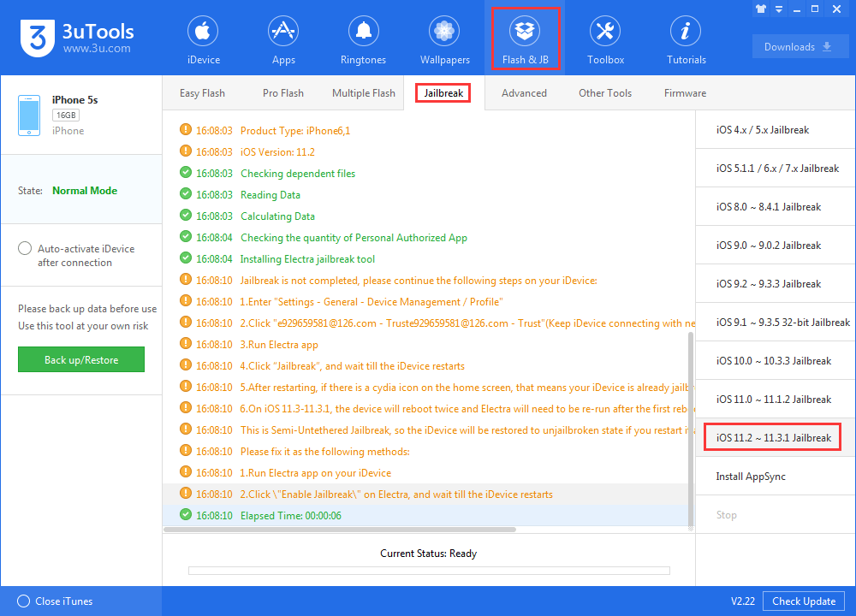Click the horizontal scrollbar of the log
856x616 pixels.
pyautogui.click(x=340, y=530)
